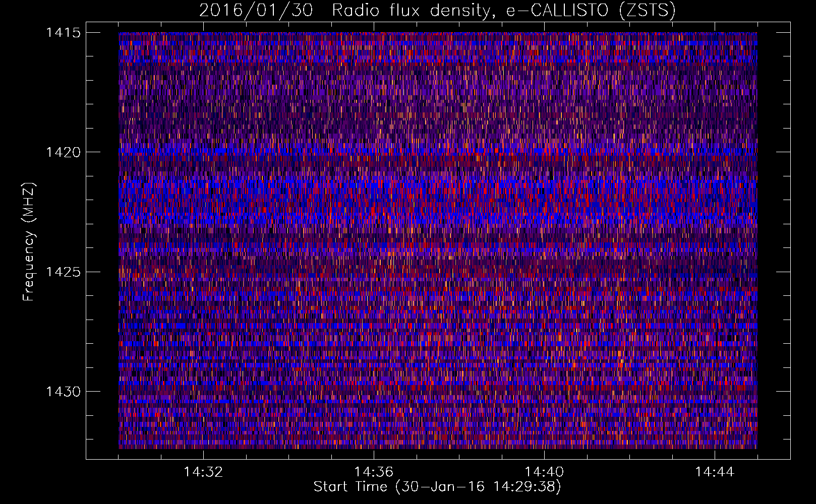Click the plot title "Radio flux density, e-CALLISTO (ZSTS)"

tap(504, 10)
